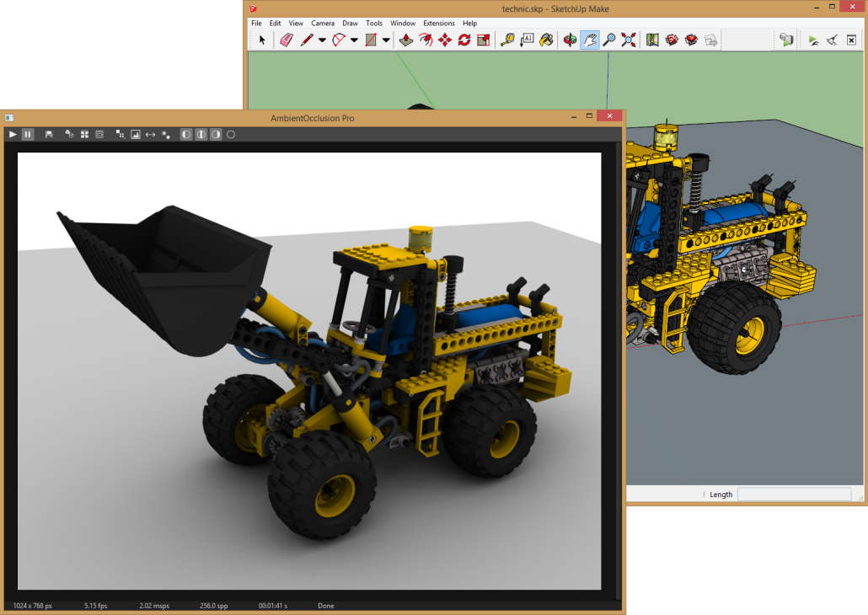Open the line tool dropdown arrow
The image size is (868, 615).
click(x=322, y=40)
